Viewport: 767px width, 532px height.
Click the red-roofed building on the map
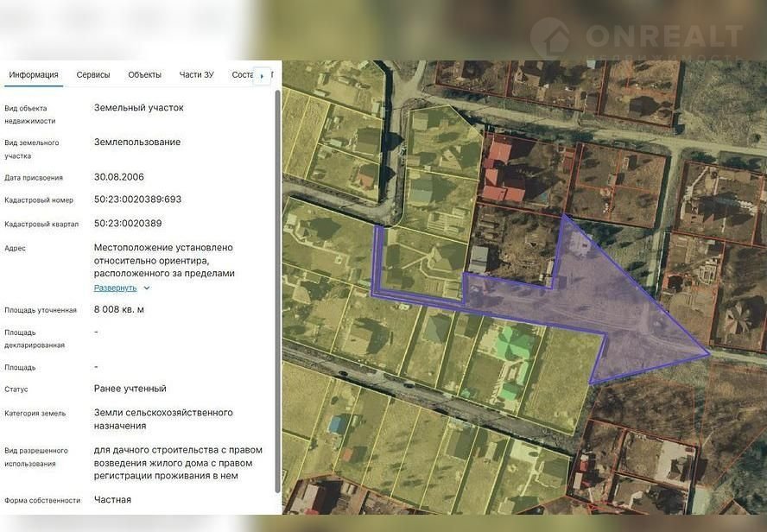[503, 173]
